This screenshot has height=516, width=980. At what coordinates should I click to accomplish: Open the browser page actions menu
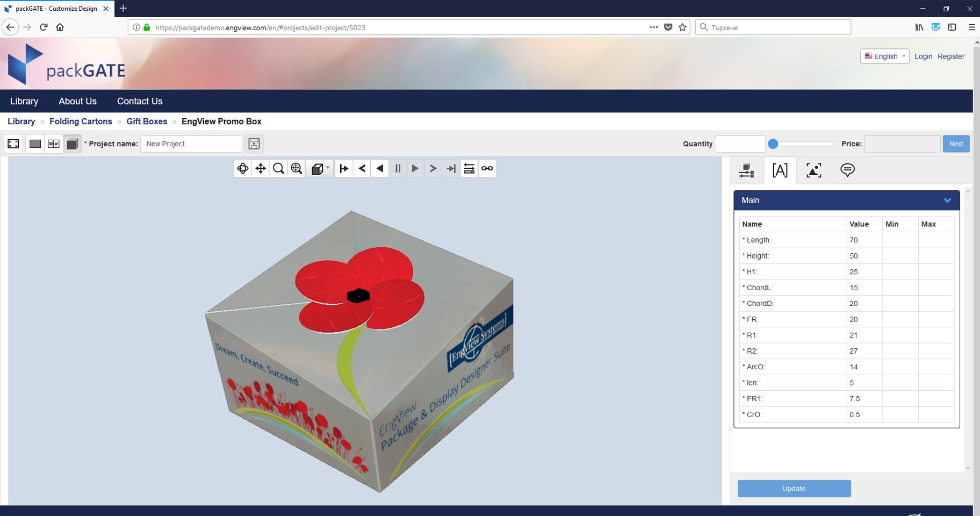tap(653, 27)
